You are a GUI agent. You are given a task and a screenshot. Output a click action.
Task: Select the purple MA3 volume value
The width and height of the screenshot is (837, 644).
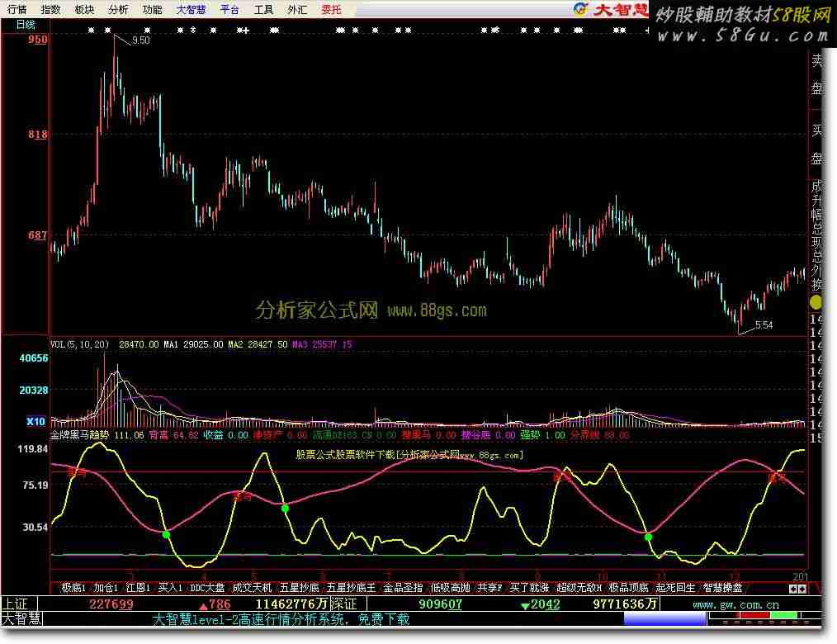(x=322, y=344)
